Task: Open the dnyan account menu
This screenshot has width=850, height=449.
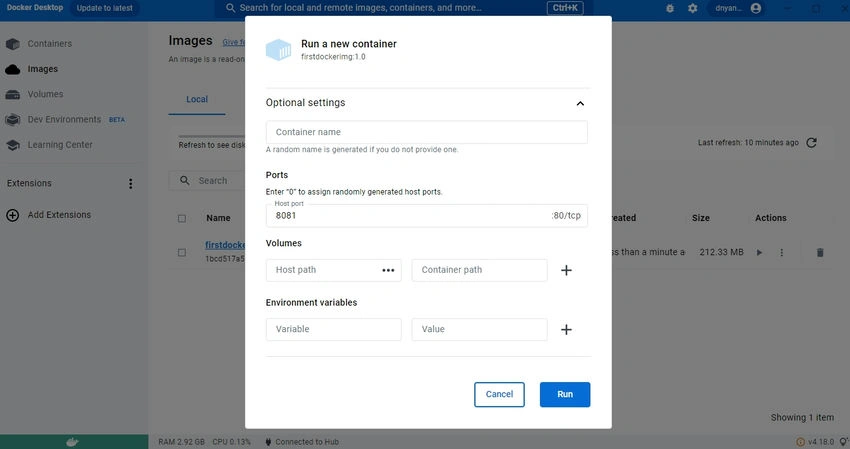Action: coord(737,8)
